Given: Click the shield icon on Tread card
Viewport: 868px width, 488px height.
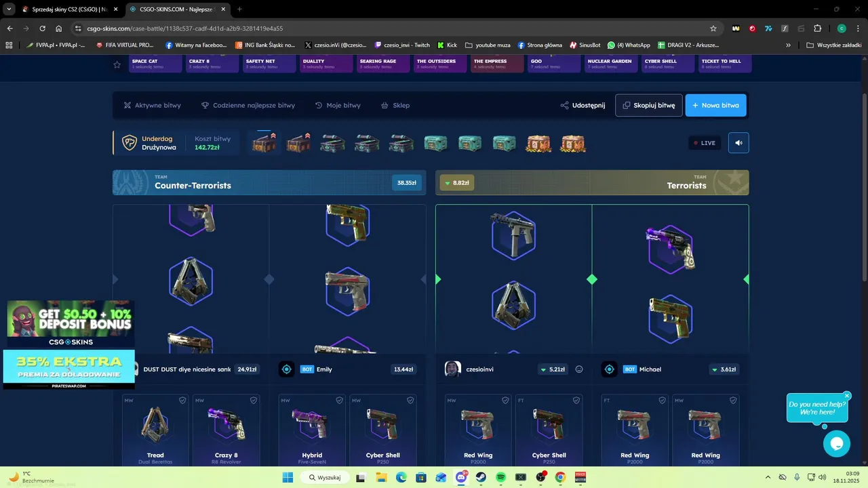Looking at the screenshot, I should click(182, 401).
